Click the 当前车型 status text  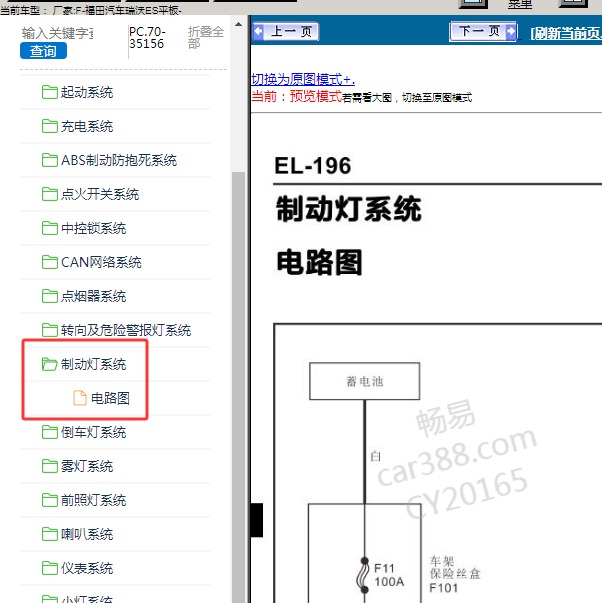tap(90, 10)
